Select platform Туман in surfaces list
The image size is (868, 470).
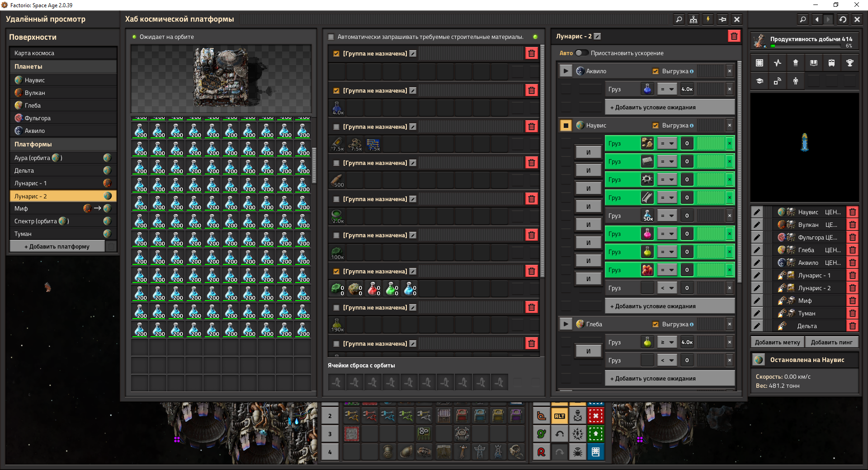pos(63,234)
